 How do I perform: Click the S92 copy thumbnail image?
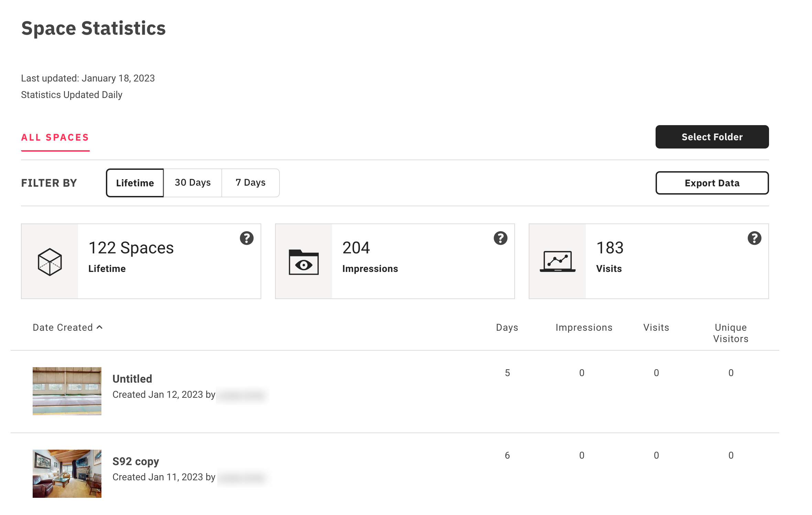point(67,473)
